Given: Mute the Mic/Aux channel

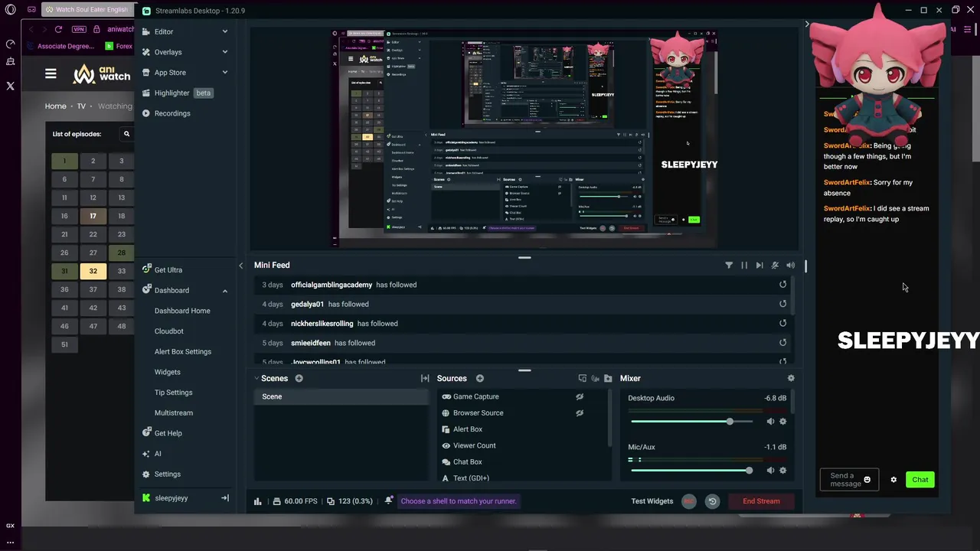Looking at the screenshot, I should 770,471.
